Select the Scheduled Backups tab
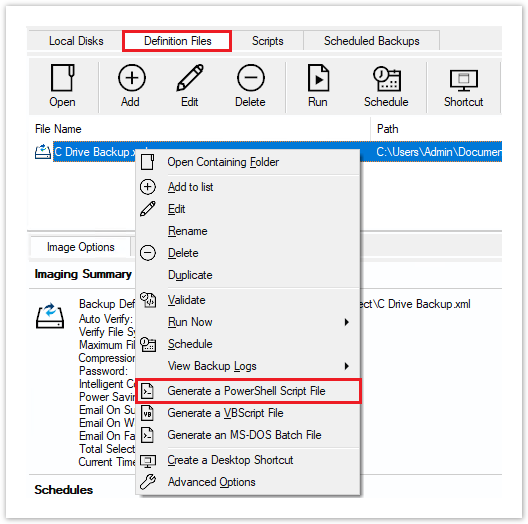The image size is (528, 524). point(371,41)
